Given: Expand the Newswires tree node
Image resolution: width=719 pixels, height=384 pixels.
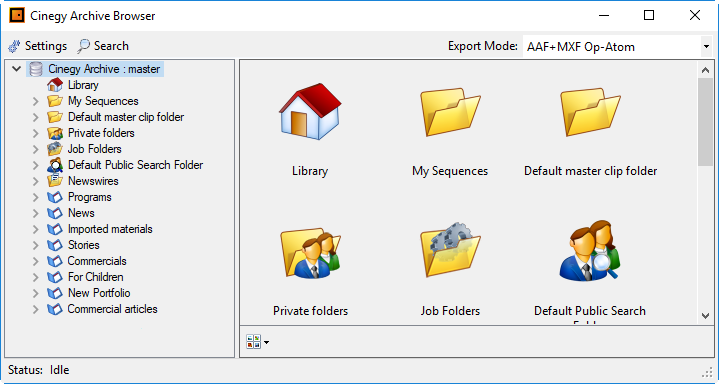Looking at the screenshot, I should tap(36, 181).
